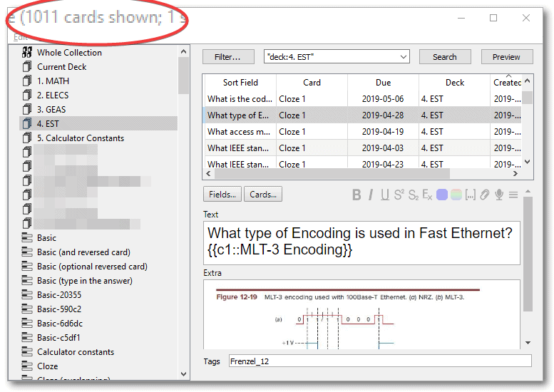554x392 pixels.
Task: Select Calculator constants note type
Action: pos(76,352)
